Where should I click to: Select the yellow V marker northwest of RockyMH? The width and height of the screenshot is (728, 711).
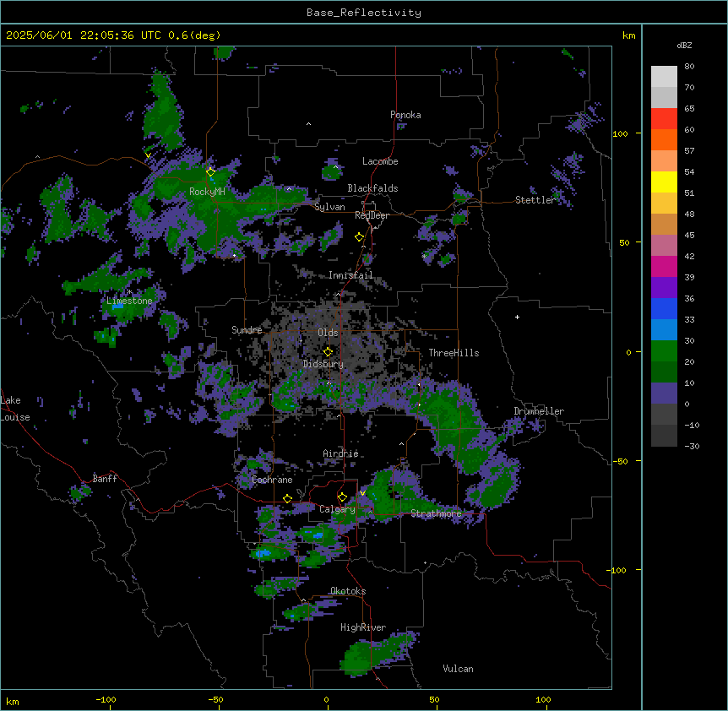[148, 155]
